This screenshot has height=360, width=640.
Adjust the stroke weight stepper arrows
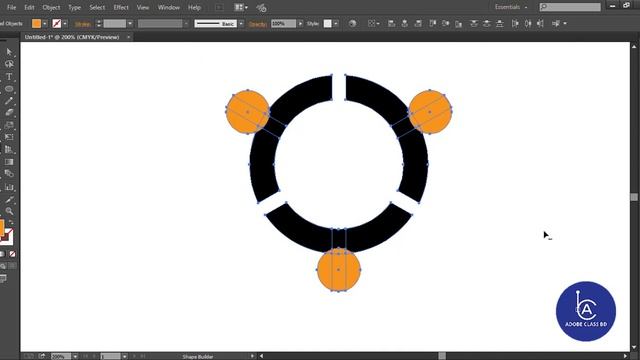click(98, 24)
